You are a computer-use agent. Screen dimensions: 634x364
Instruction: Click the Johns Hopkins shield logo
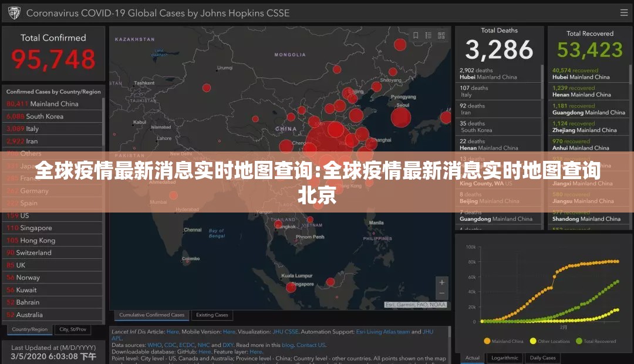click(13, 12)
